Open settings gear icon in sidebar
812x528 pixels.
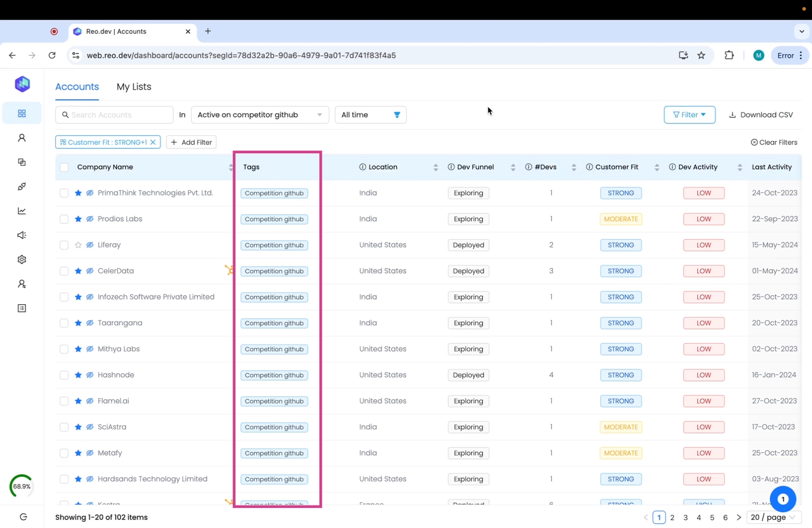[22, 260]
